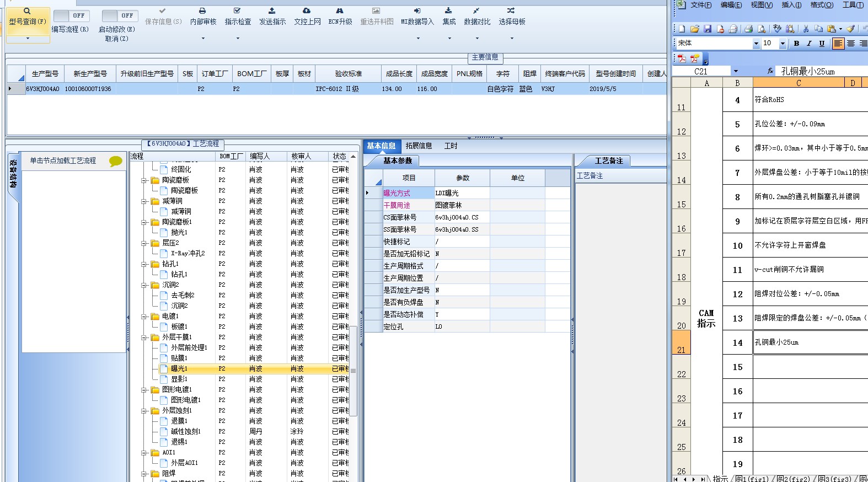Screen dimensions: 868x482
Task: Click Excel's Save floppy icon
Action: [708, 29]
